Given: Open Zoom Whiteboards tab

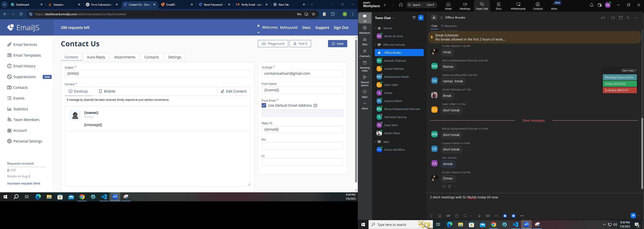Looking at the screenshot, I should coord(518,6).
